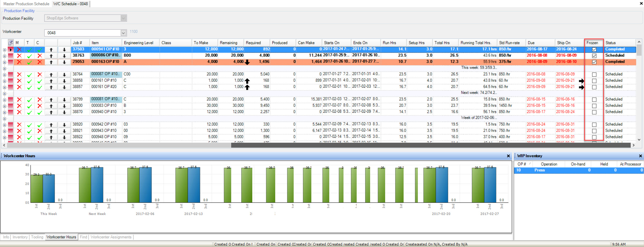Sort by Job # column header
The image size is (644, 247).
pos(80,43)
